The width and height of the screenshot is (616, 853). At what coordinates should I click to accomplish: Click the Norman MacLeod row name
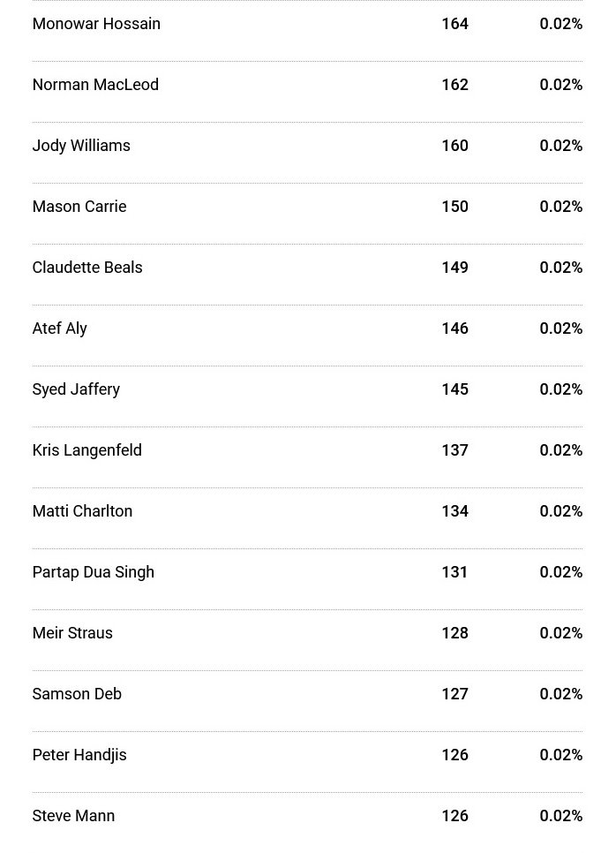coord(95,85)
